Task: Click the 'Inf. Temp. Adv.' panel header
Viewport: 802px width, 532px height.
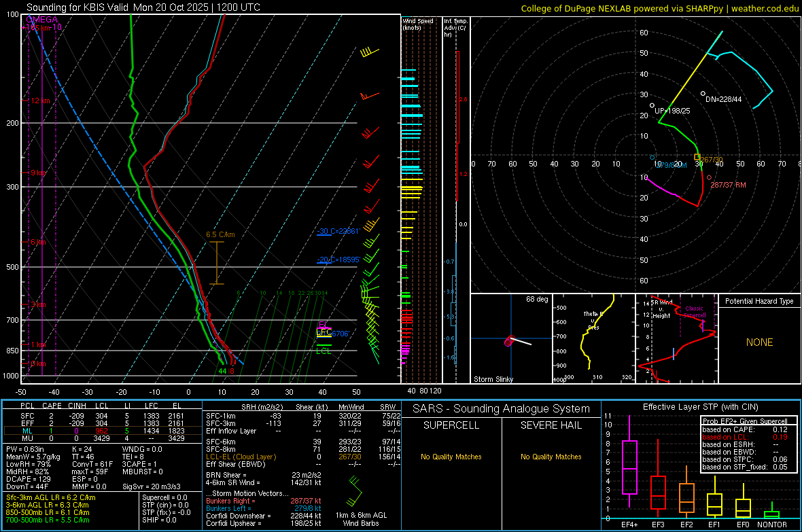Action: pyautogui.click(x=455, y=28)
